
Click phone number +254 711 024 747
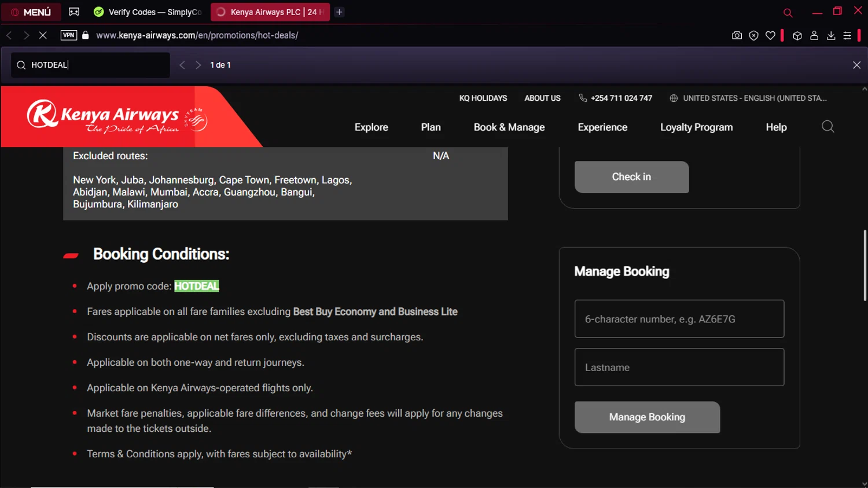[x=621, y=98]
